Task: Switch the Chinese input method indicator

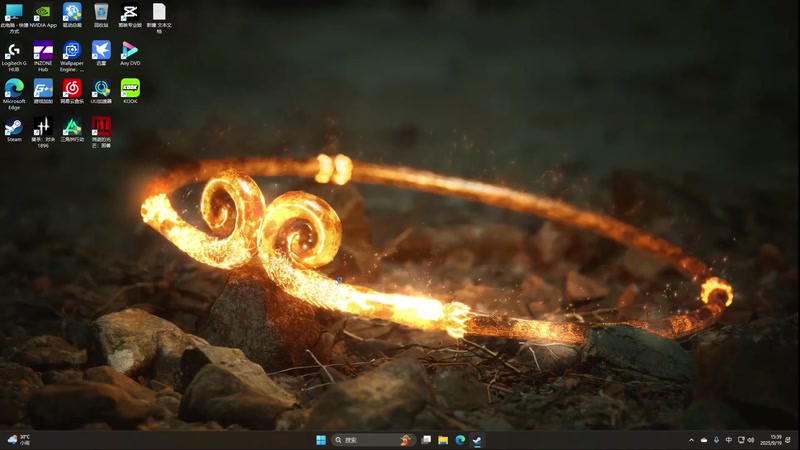Action: point(729,440)
